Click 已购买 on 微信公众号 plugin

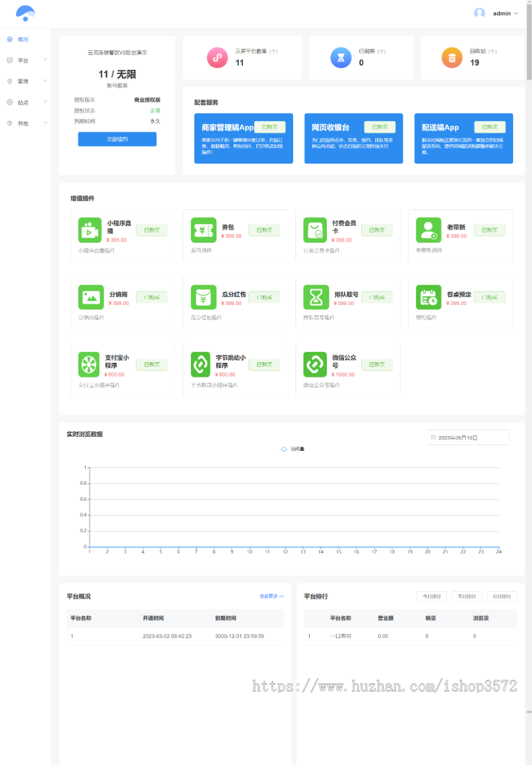click(x=377, y=364)
